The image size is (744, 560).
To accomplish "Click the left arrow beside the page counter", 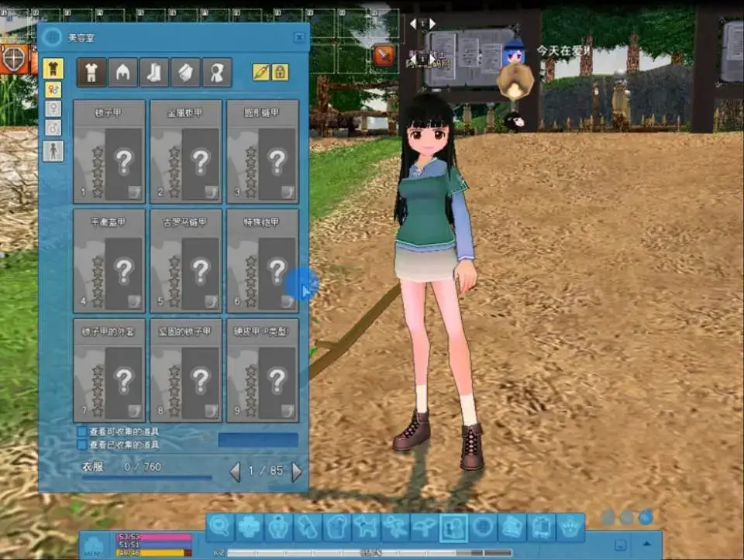I will tap(234, 469).
